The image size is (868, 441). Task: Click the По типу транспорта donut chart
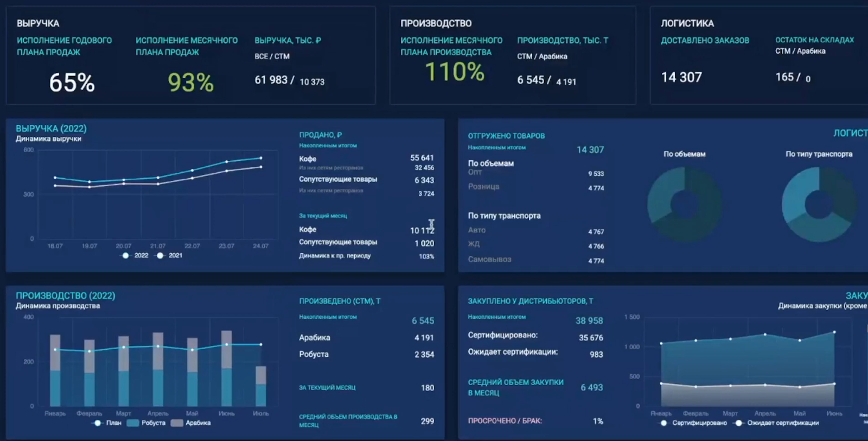coord(818,204)
